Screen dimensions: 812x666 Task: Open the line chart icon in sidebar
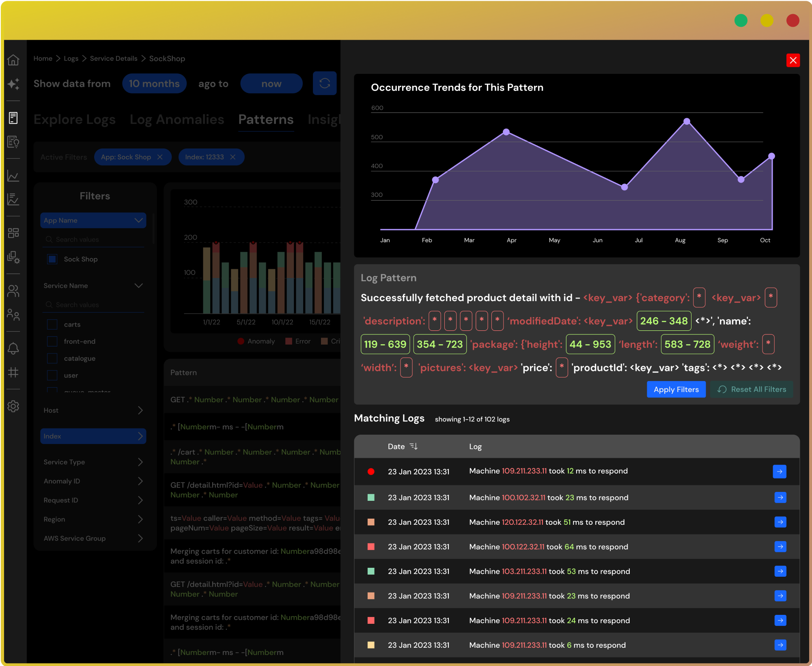[x=13, y=176]
